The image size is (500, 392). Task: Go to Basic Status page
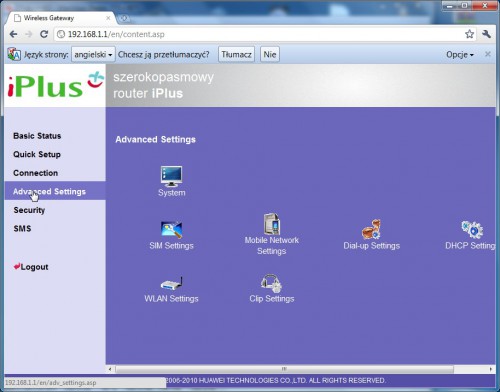point(37,136)
